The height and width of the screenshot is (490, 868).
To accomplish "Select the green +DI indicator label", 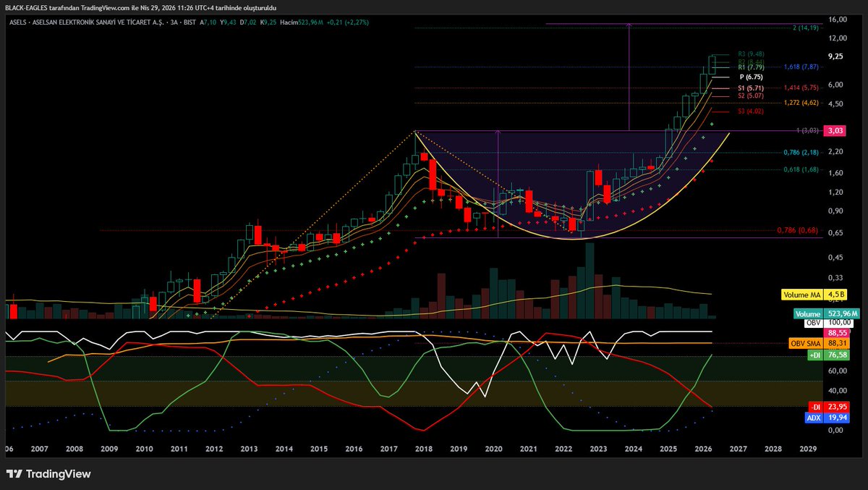I will click(x=814, y=355).
